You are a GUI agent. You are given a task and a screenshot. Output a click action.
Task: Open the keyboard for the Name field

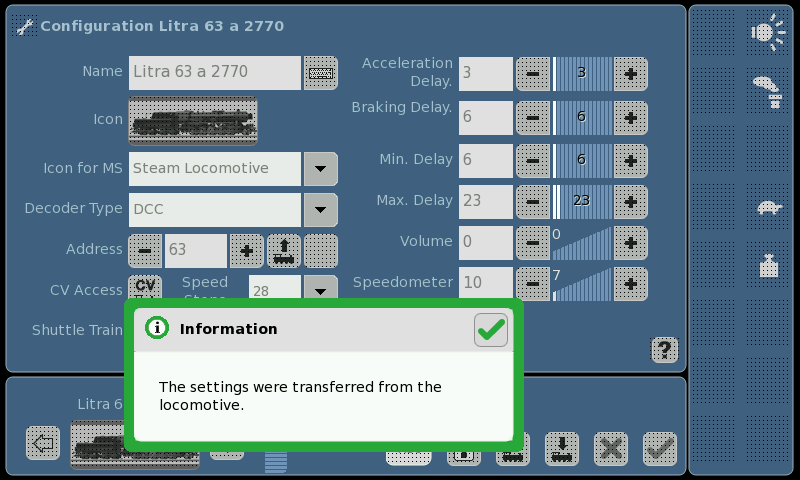(x=320, y=73)
